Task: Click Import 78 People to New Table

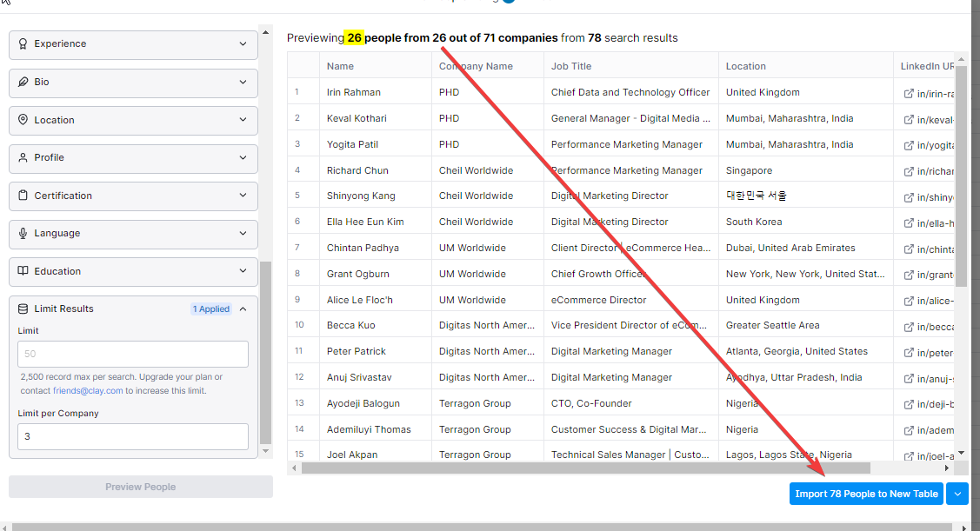Action: 866,494
